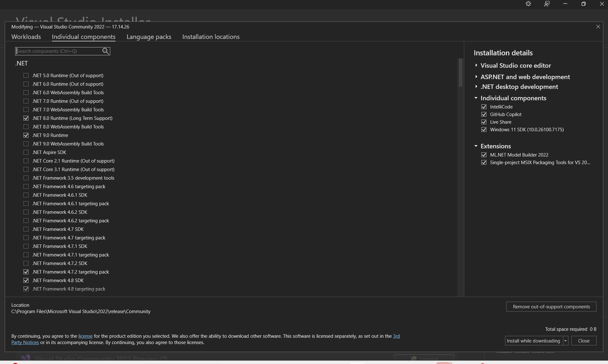Uncheck ML.NET Model Builder 2022 extension
Viewport: 608px width, 364px height.
tap(484, 155)
